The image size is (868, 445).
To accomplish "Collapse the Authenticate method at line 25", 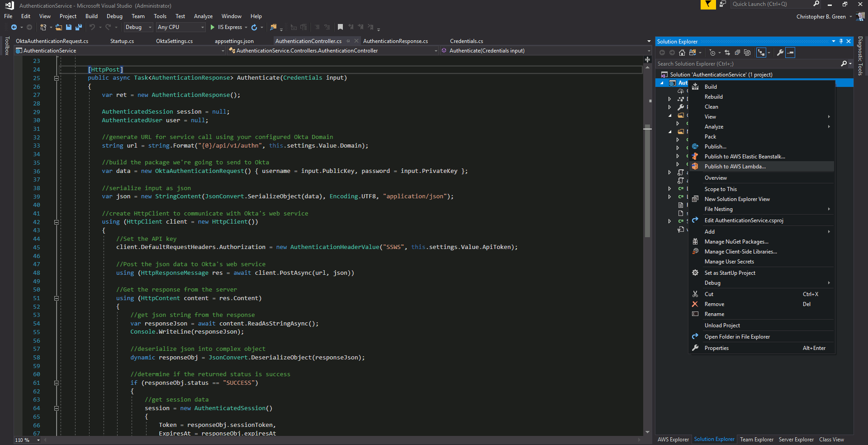I will pos(57,78).
